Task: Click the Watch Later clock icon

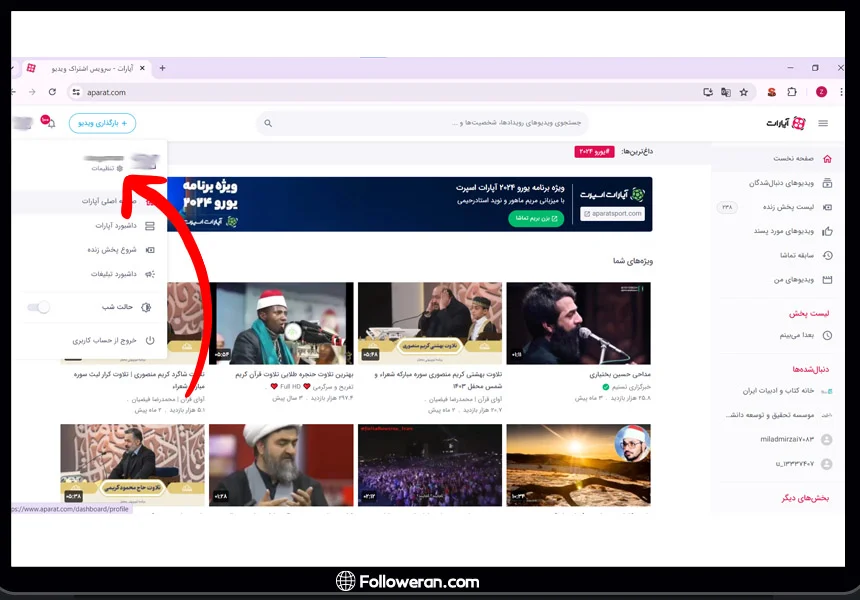Action: point(826,337)
